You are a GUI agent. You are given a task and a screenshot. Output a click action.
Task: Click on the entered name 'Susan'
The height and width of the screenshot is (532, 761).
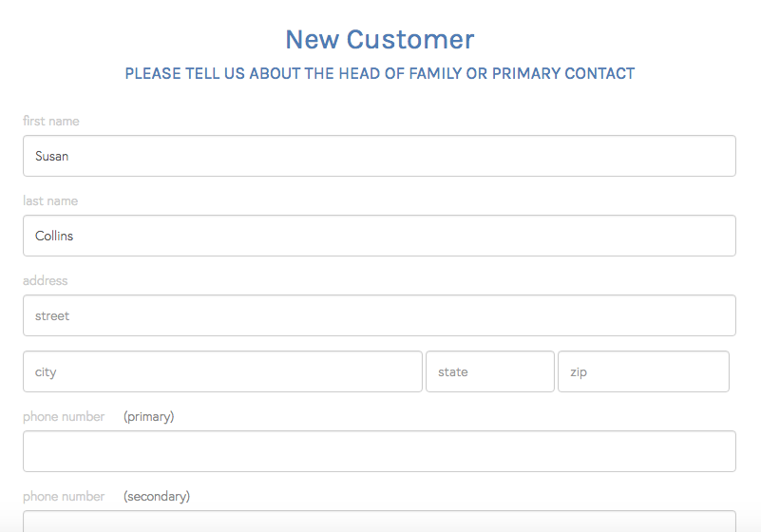(x=51, y=156)
